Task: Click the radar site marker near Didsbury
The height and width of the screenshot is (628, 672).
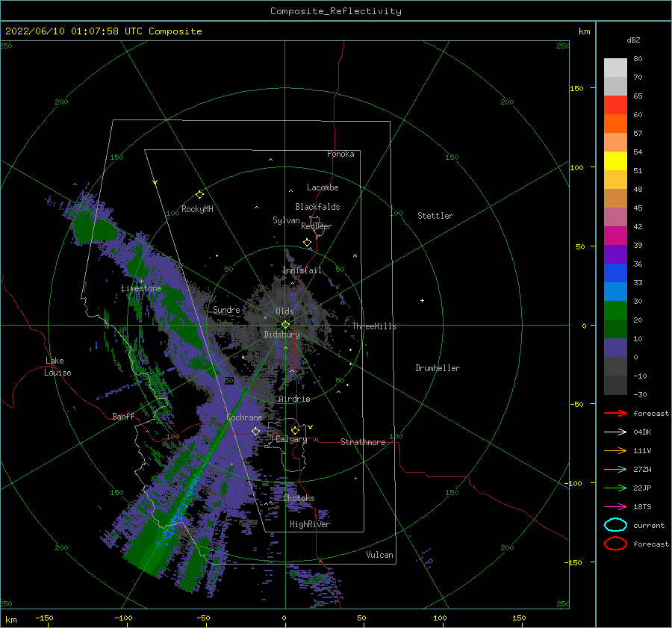Action: 285,325
